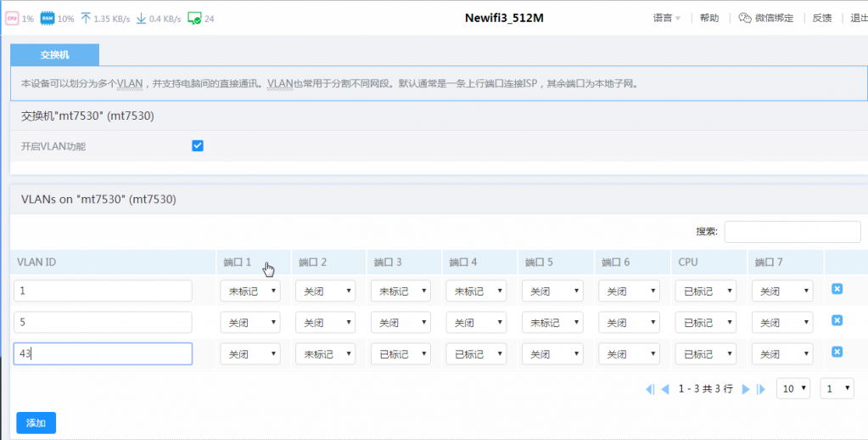Toggle the 开启VLAN功能 checkbox
Viewport: 868px width, 440px height.
pyautogui.click(x=198, y=146)
